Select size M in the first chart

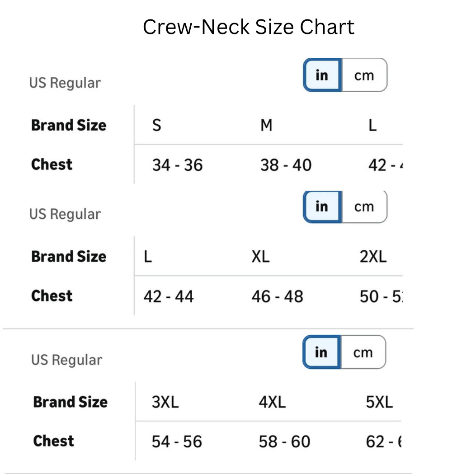[266, 125]
